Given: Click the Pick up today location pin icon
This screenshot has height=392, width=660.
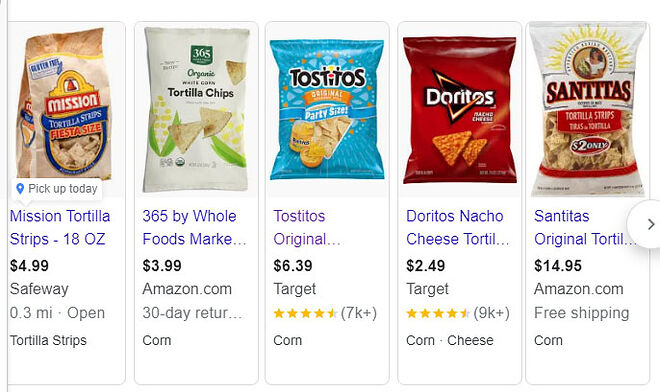Looking at the screenshot, I should 20,189.
